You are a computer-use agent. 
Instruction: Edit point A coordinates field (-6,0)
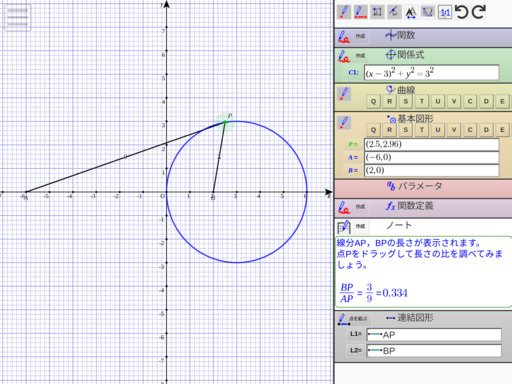[431, 157]
